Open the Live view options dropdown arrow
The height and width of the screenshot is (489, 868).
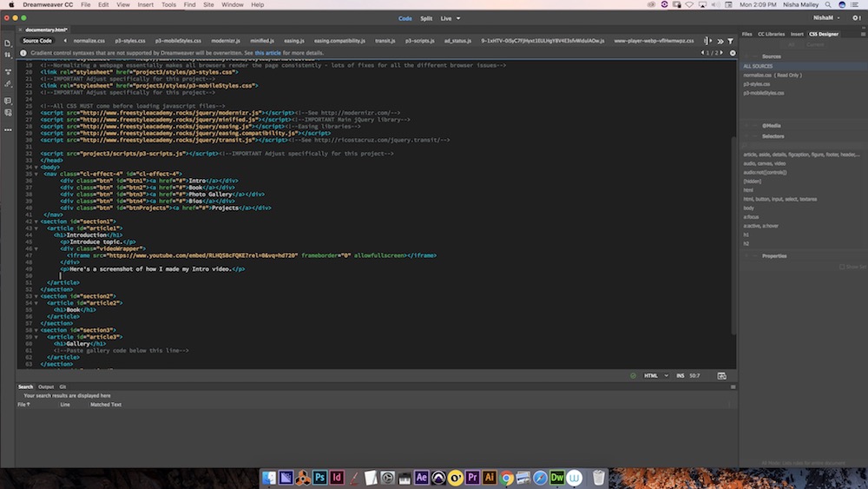458,18
